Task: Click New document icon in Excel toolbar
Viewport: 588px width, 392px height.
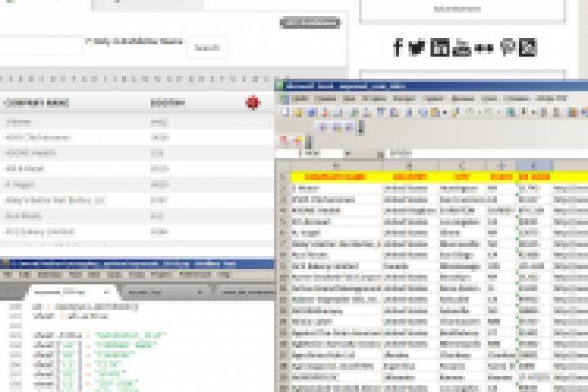Action: [x=286, y=112]
